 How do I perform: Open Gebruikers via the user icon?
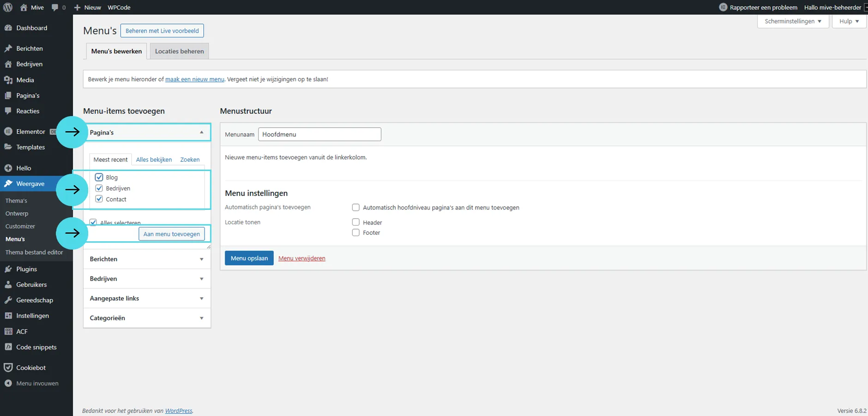pos(8,285)
